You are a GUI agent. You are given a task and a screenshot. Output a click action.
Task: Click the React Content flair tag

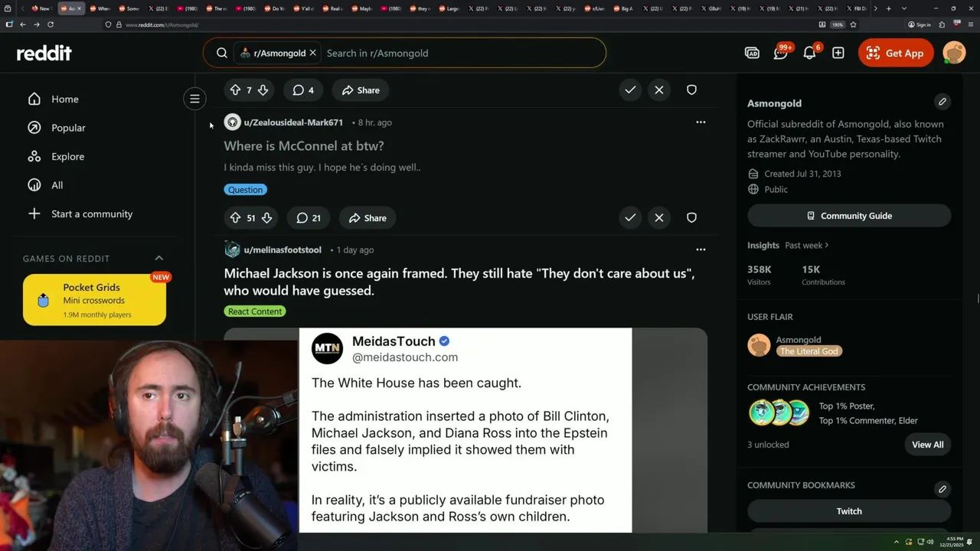point(255,311)
